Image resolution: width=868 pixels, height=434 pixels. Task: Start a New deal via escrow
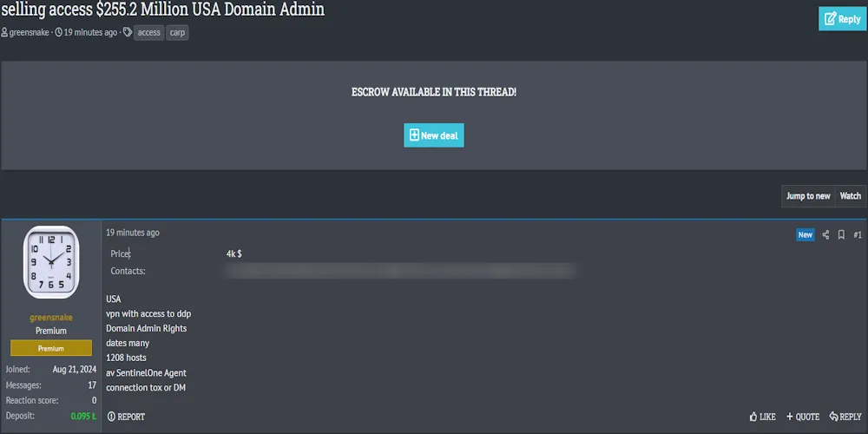click(434, 135)
